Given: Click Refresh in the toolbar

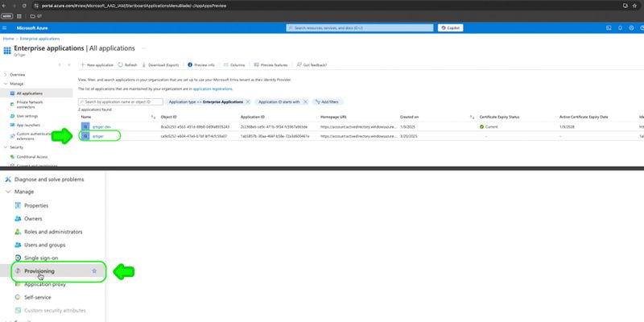Looking at the screenshot, I should [128, 65].
